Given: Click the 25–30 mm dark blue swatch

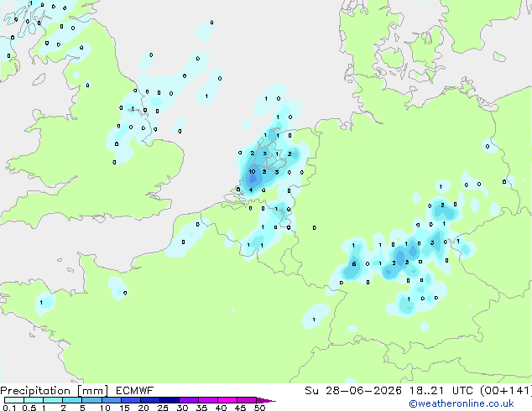Looking at the screenshot, I should 170,400.
